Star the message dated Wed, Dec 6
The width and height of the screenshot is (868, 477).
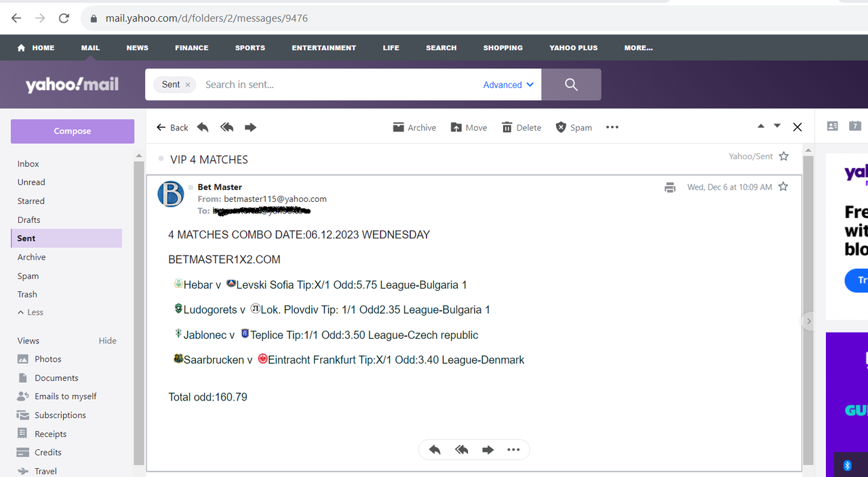[783, 187]
